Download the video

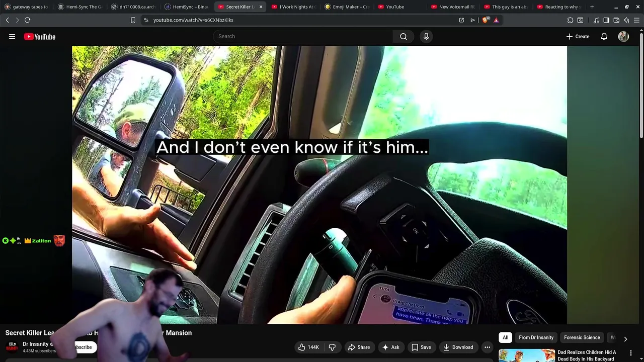coord(458,347)
